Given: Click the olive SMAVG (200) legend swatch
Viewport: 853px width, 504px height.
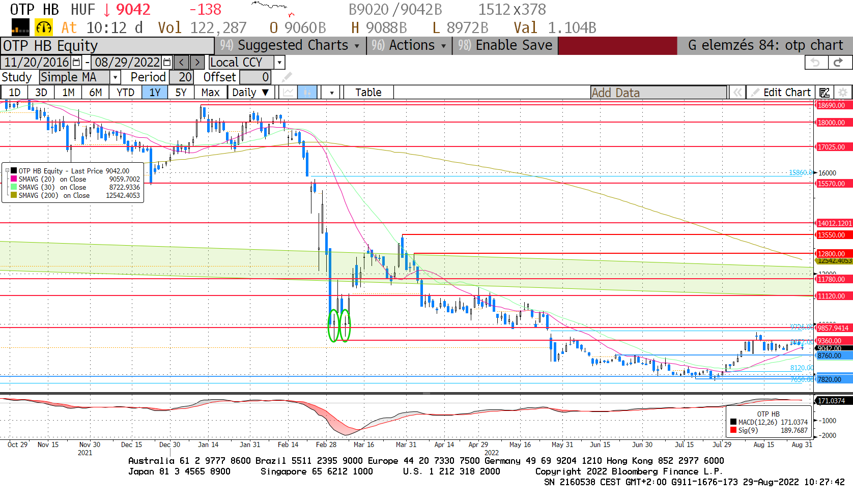Looking at the screenshot, I should pyautogui.click(x=14, y=195).
